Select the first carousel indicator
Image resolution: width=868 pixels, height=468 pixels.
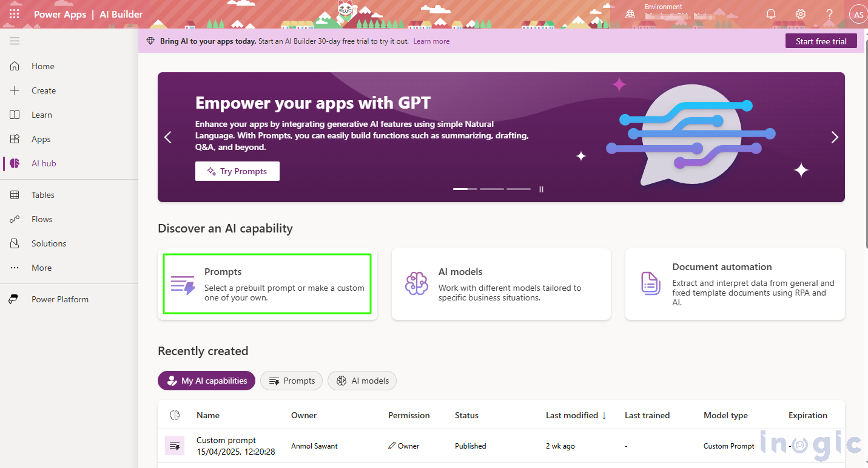click(465, 189)
